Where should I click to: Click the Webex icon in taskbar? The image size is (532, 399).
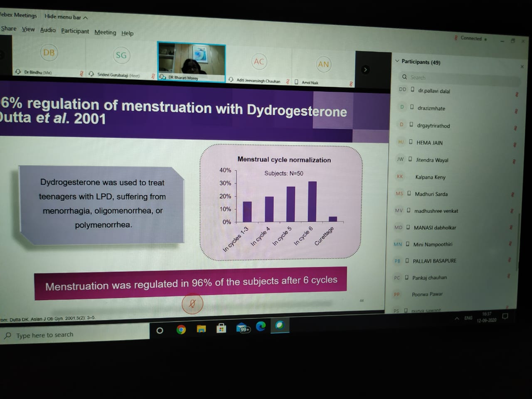pyautogui.click(x=280, y=325)
